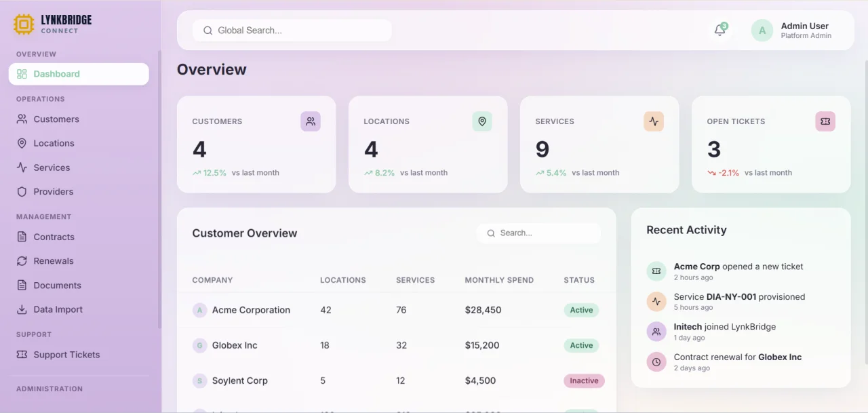Screen dimensions: 868x413
Task: Click the -2.1% trend on Open Tickets card
Action: coord(724,173)
